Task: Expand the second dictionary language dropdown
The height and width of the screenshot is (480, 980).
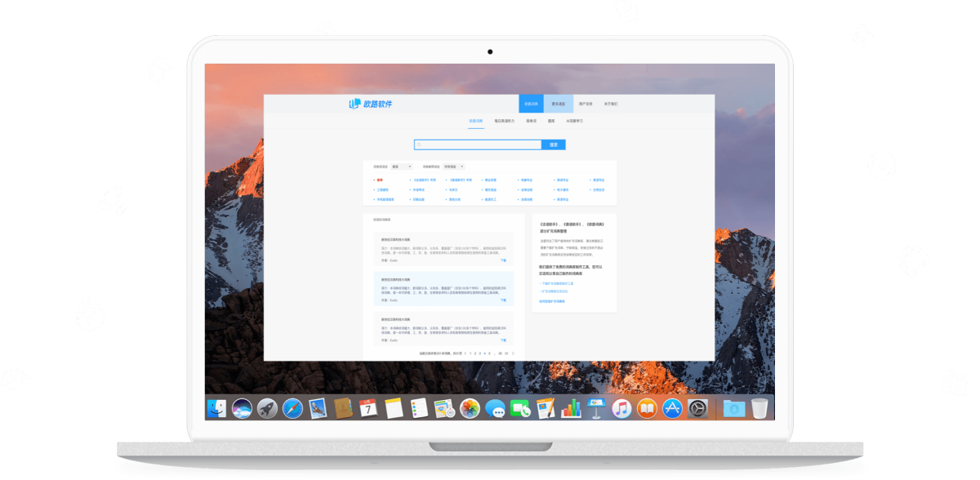Action: point(454,167)
